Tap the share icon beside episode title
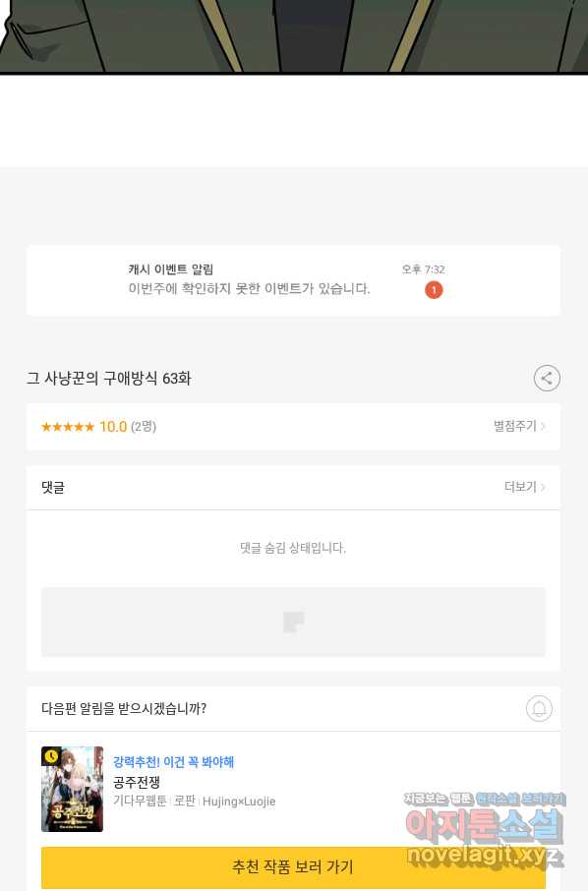 pos(547,378)
